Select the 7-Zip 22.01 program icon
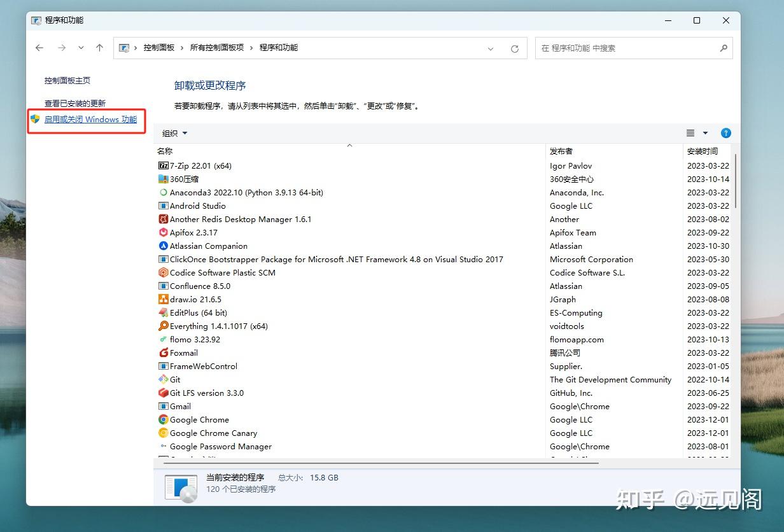 point(164,165)
